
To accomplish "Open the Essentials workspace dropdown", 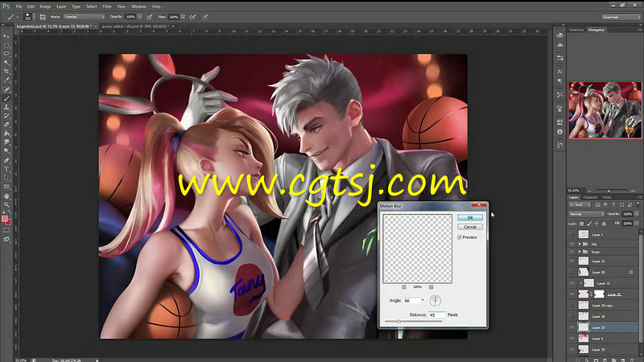I will coord(621,17).
